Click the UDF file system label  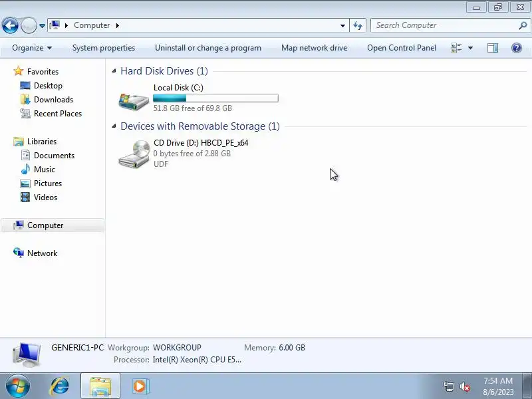pyautogui.click(x=161, y=164)
